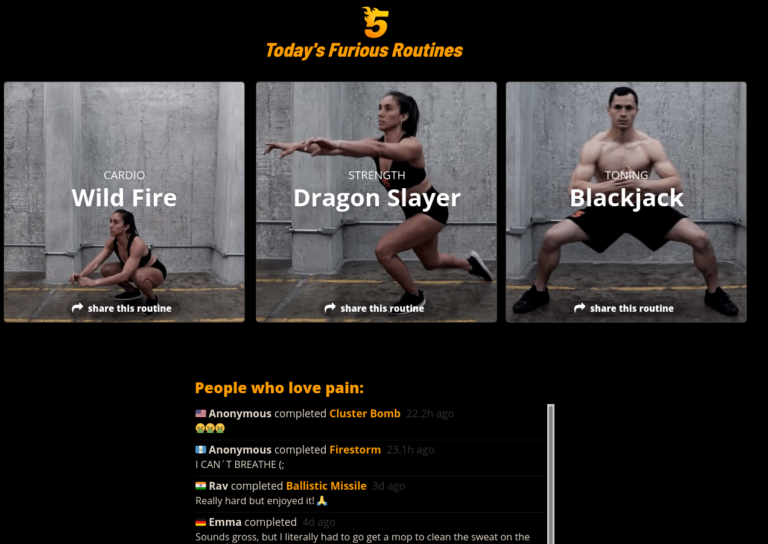
Task: Open the Ballistic Missile routine link
Action: click(x=326, y=486)
